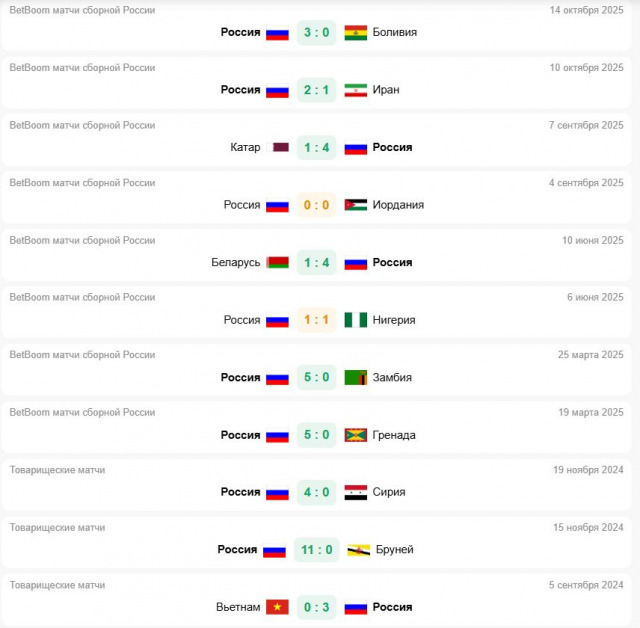Click the Iran flag icon
This screenshot has height=628, width=640.
pos(355,90)
